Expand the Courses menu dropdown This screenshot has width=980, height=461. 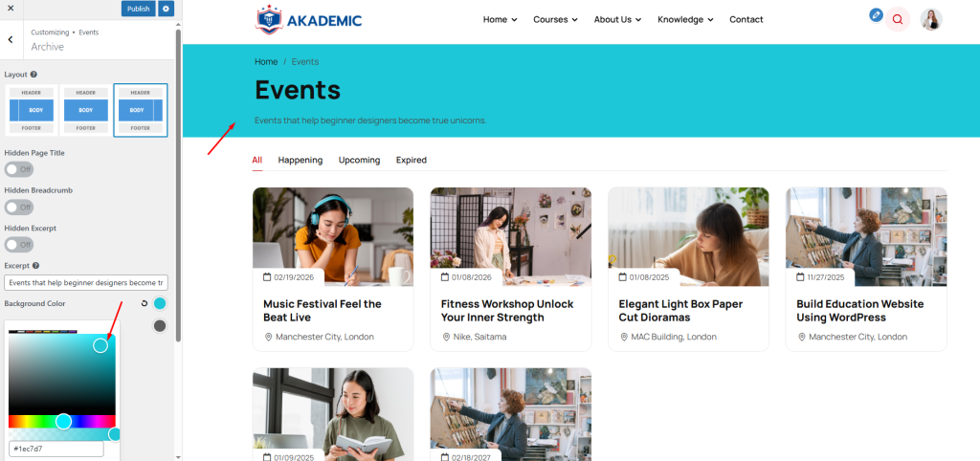555,19
